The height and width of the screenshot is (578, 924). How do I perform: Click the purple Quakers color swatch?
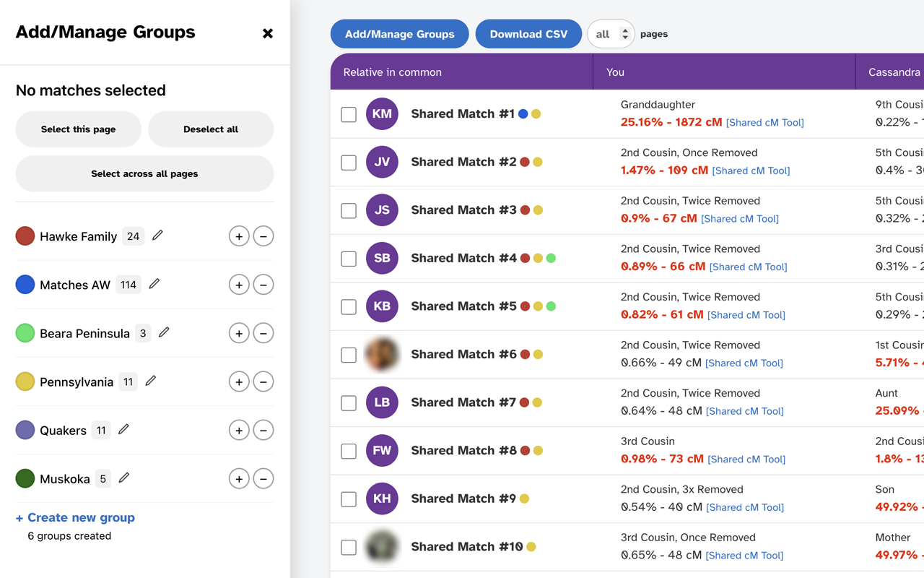tap(25, 430)
